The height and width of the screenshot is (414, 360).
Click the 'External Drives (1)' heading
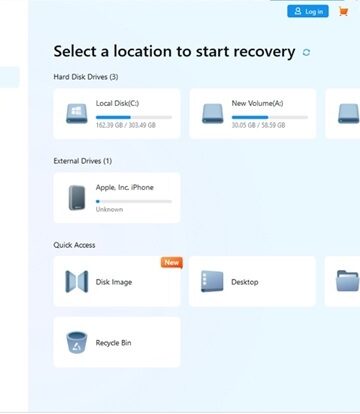click(83, 161)
